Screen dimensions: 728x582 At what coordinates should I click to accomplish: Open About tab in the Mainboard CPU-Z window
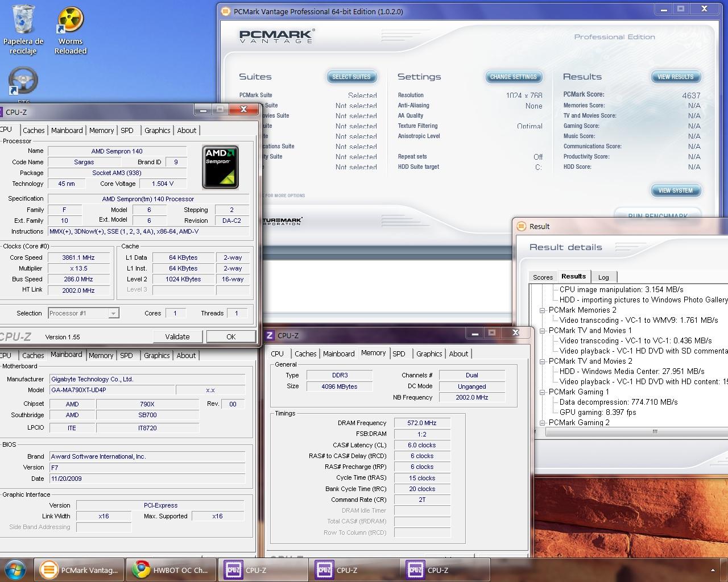point(186,355)
